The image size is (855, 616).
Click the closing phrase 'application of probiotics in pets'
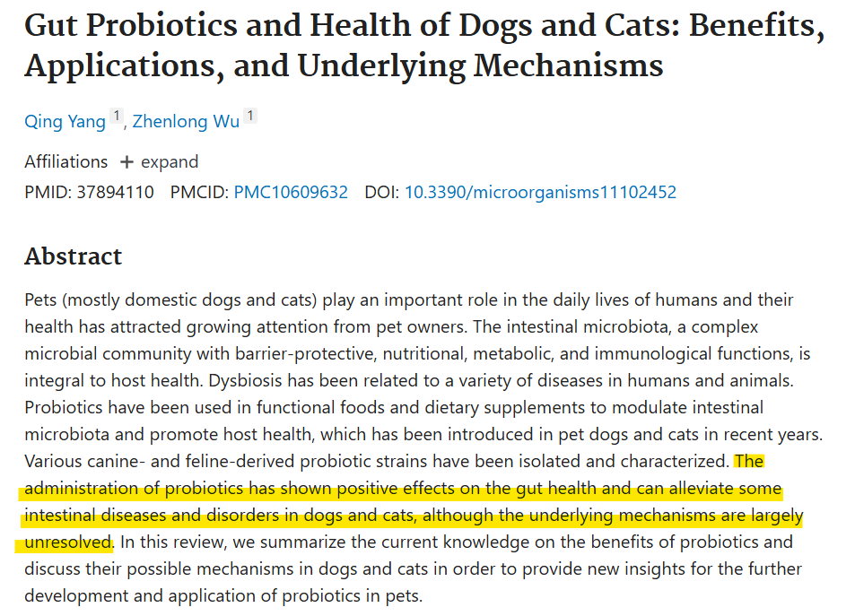click(x=295, y=595)
